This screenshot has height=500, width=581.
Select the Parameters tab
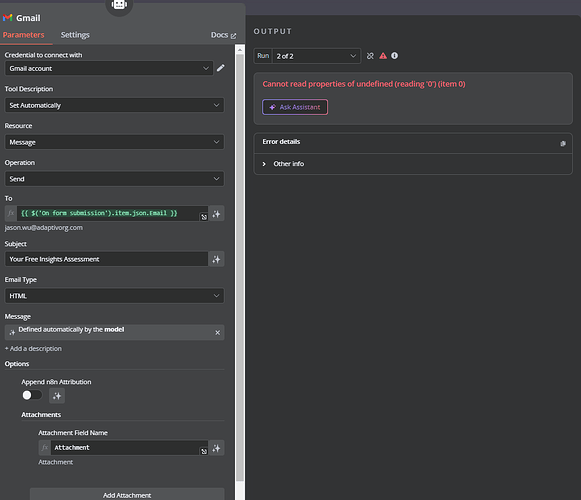coord(23,35)
